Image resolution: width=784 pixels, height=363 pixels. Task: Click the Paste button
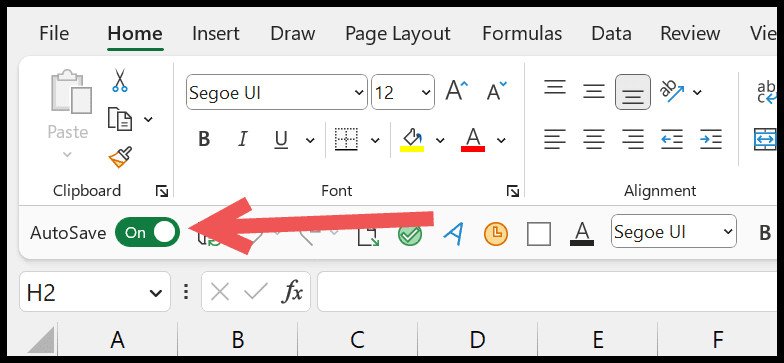point(68,114)
